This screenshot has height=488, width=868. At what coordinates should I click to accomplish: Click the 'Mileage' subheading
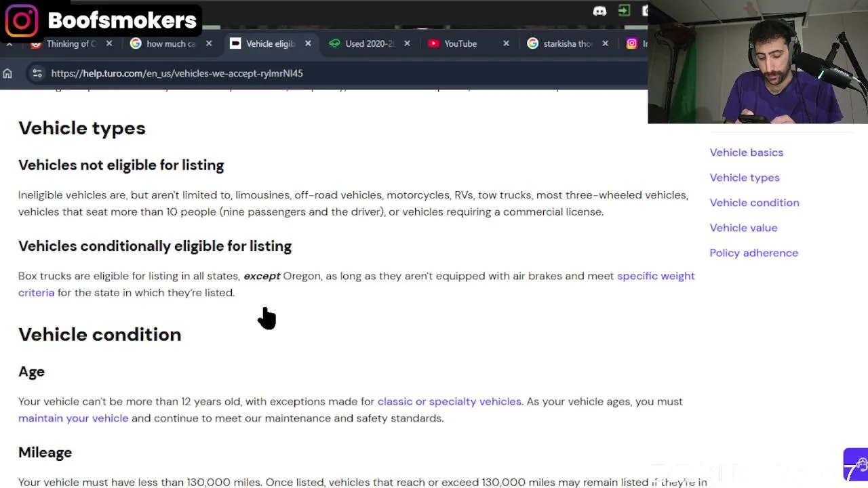point(45,452)
